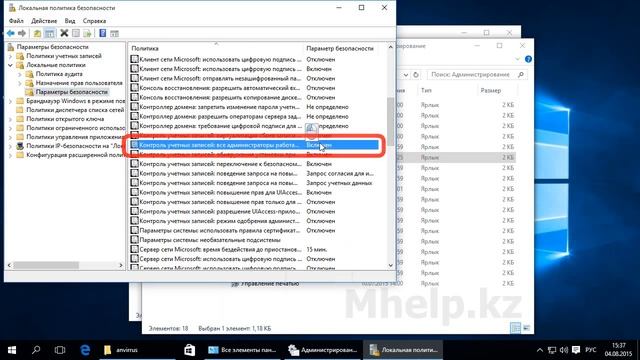Open the 'anvirus' taskbar folder button

click(x=137, y=350)
